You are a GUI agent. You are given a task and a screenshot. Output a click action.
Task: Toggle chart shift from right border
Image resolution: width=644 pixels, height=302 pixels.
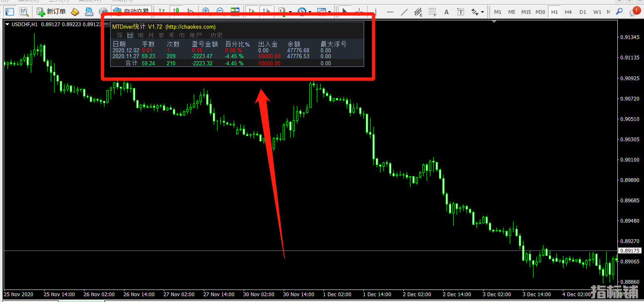[266, 12]
